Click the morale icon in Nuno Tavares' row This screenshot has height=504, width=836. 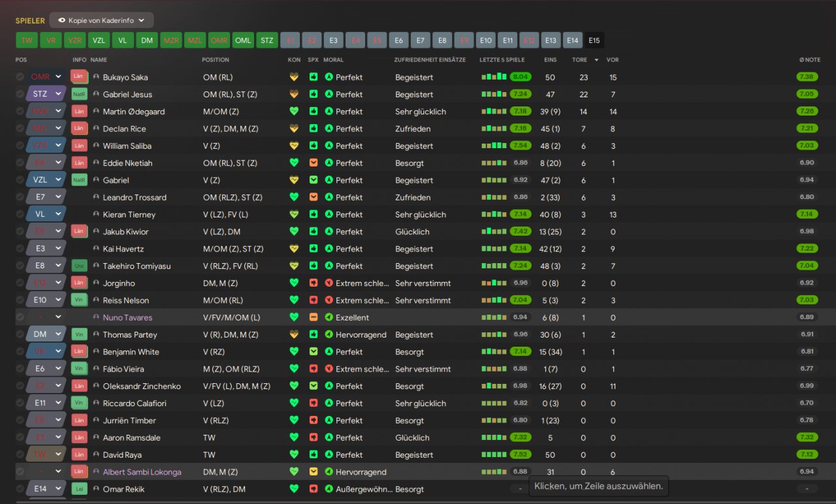pos(329,317)
